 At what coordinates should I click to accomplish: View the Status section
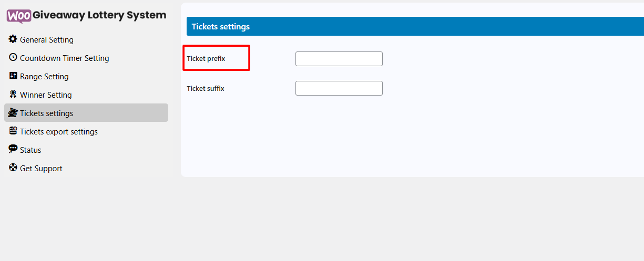tap(30, 150)
